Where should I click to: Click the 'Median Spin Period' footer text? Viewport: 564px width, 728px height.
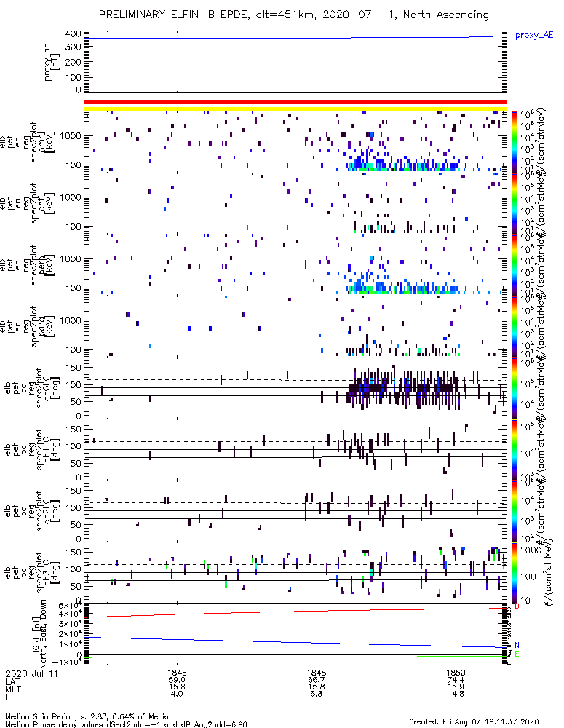(x=89, y=716)
